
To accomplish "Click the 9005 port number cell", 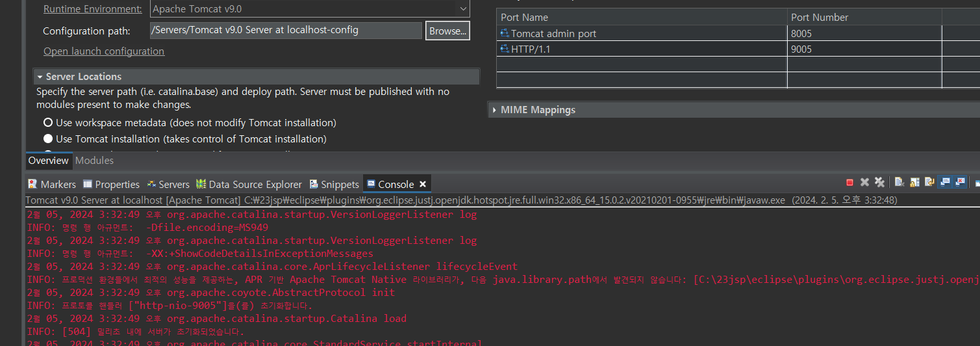I will (x=864, y=49).
